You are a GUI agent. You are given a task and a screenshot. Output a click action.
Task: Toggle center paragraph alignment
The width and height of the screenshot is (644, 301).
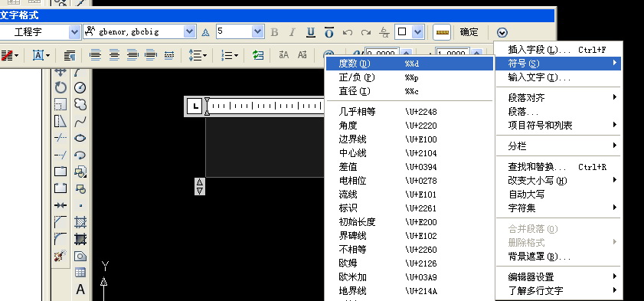[114, 54]
